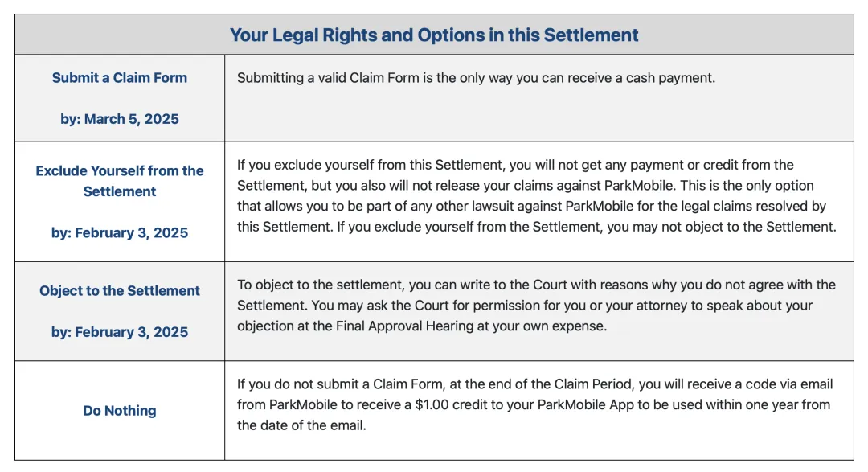Click the February 3 deadline under Exclude Yourself
This screenshot has height=472, width=868.
coord(120,233)
